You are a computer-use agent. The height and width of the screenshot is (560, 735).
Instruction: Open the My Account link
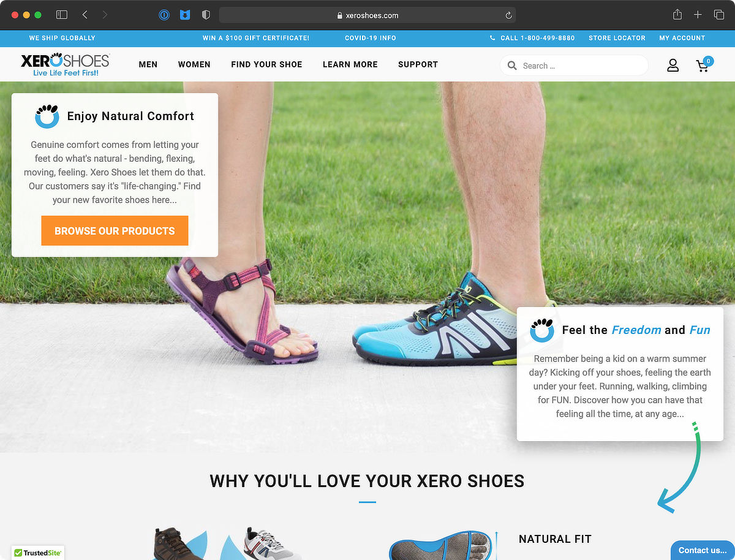pyautogui.click(x=682, y=38)
